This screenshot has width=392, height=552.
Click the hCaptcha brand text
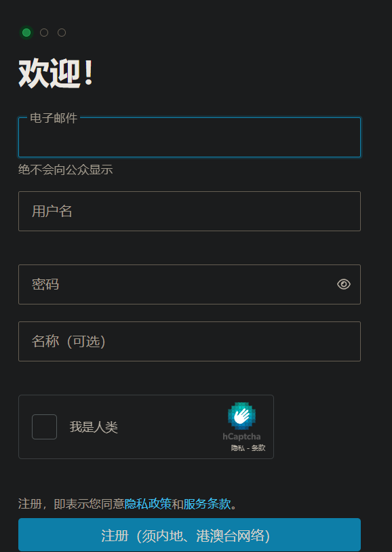[241, 437]
